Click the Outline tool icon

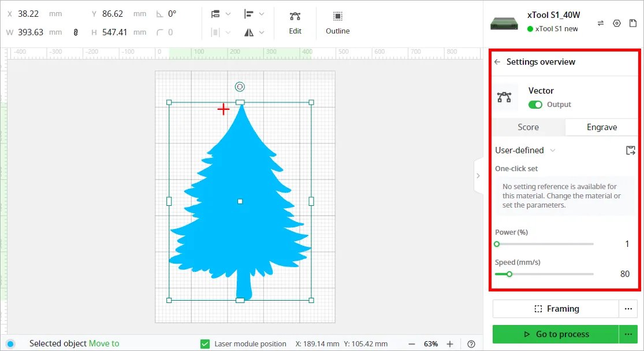pyautogui.click(x=338, y=16)
